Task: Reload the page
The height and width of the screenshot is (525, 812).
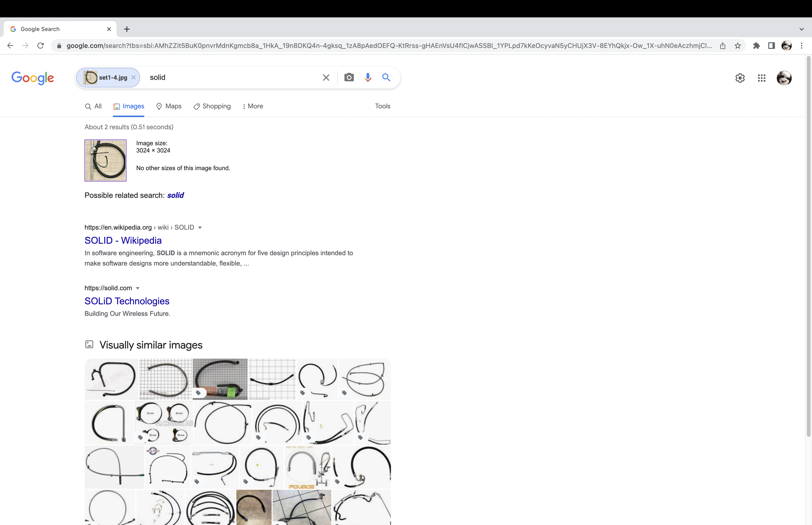Action: coord(41,46)
